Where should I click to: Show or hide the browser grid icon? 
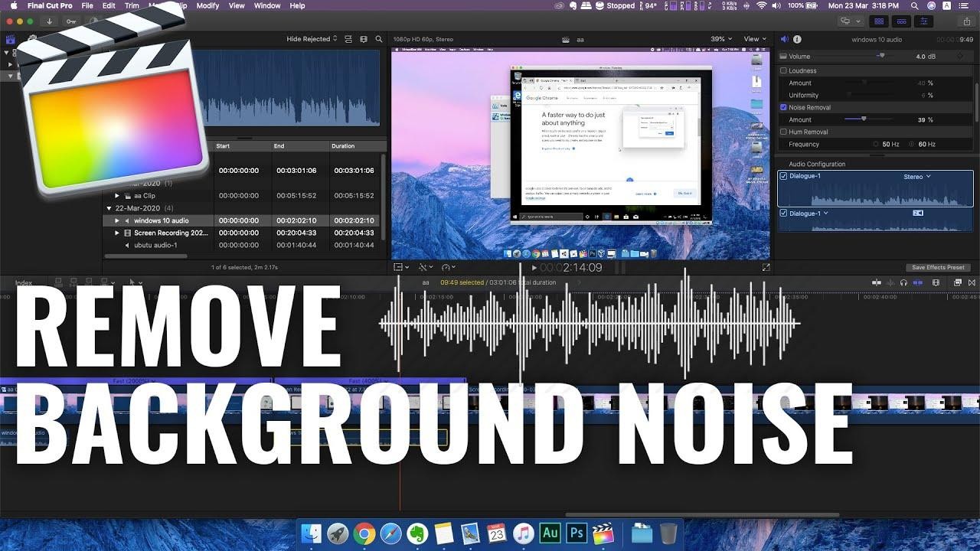click(879, 21)
